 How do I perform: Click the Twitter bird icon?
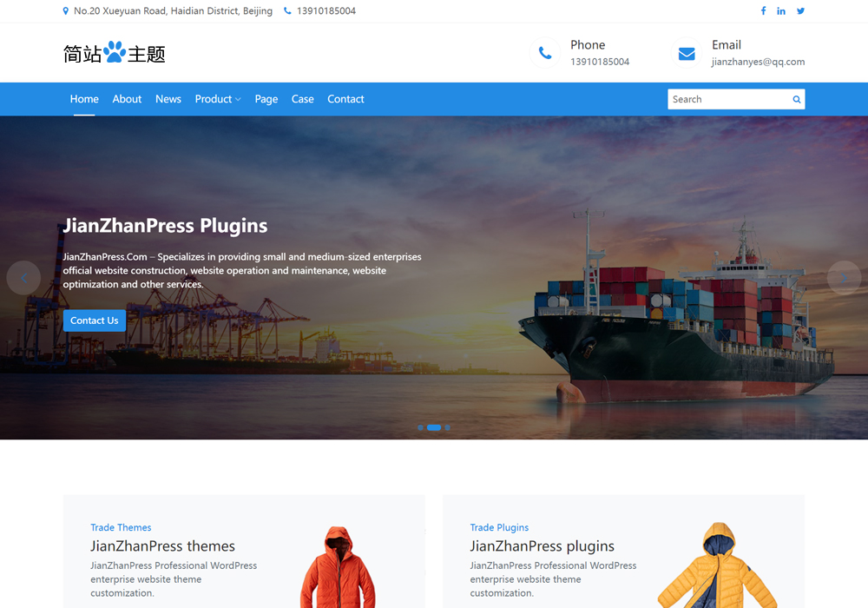800,10
